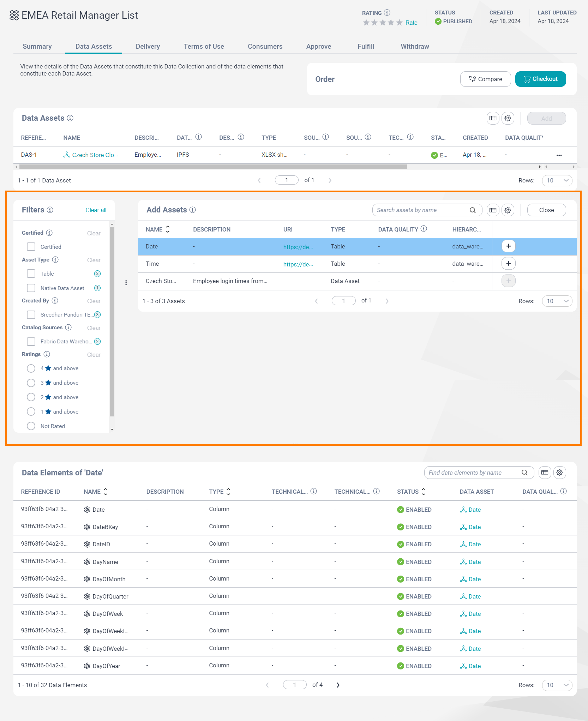
Task: Check the Native Data Asset filter
Action: click(31, 288)
